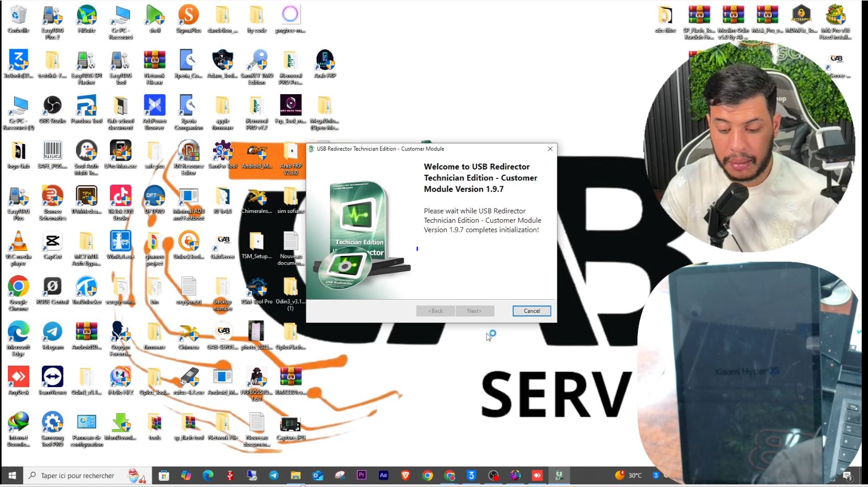Viewport: 868px width, 487px height.
Task: Open the Corbeille recycle bin icon
Action: pyautogui.click(x=18, y=19)
